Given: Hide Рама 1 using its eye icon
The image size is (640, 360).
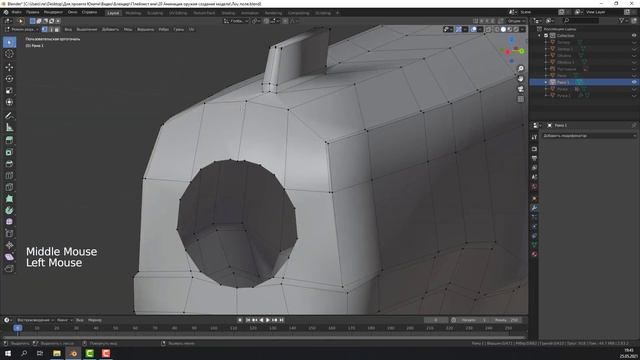Looking at the screenshot, I should (634, 82).
